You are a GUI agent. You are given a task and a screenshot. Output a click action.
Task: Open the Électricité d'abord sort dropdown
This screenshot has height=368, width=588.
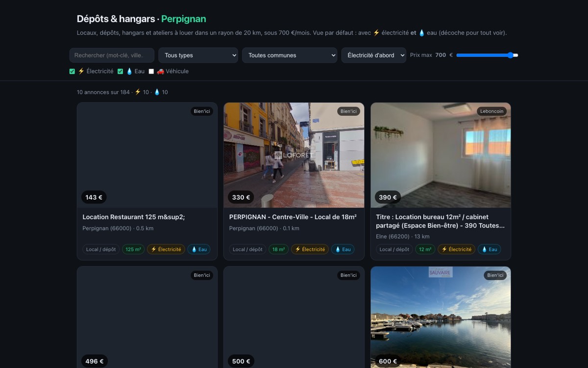pos(374,55)
